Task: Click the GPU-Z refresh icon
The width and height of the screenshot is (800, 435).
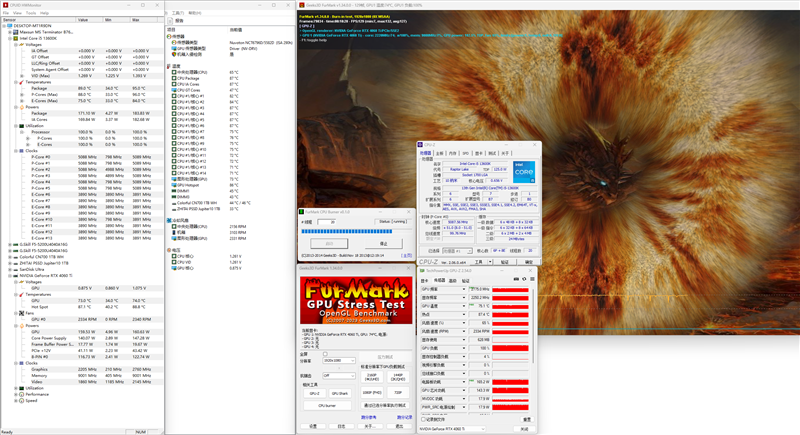Action: 524,279
